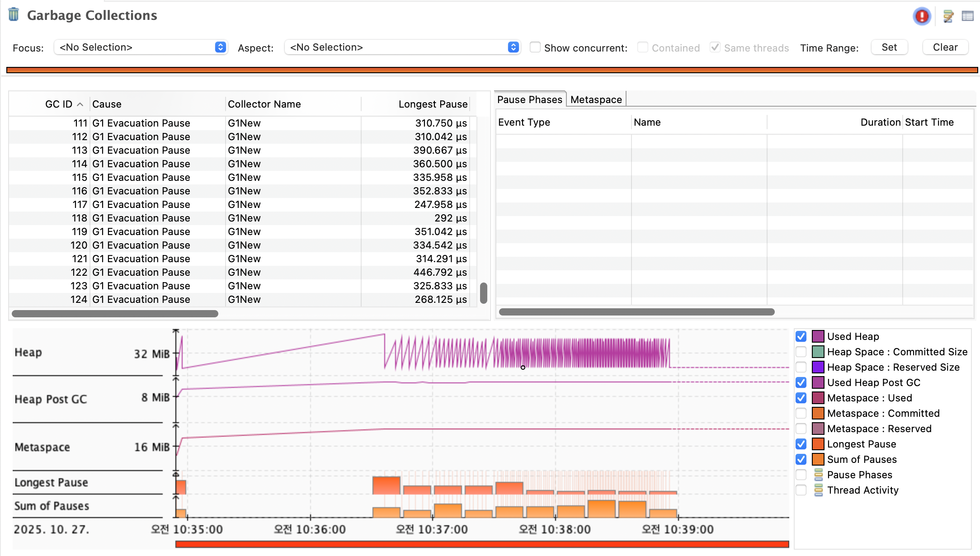Switch to the Metaspace tab
Screen dimensions: 980x556
coord(596,99)
